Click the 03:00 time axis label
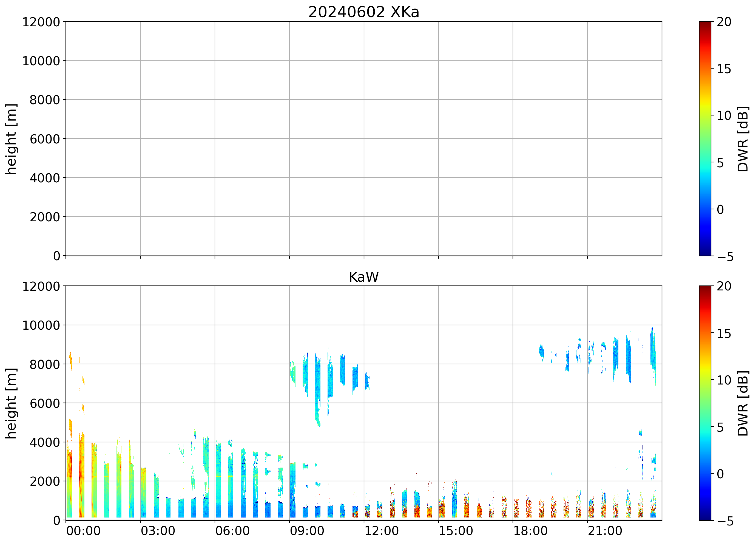756x543 pixels. point(158,531)
